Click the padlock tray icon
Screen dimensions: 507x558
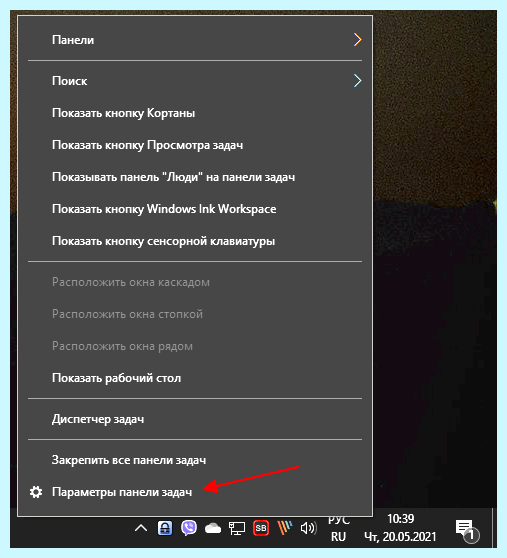[165, 528]
